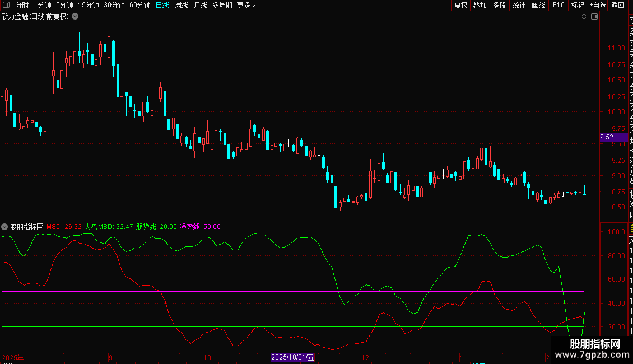Open the 统计 statistics tool

click(519, 5)
